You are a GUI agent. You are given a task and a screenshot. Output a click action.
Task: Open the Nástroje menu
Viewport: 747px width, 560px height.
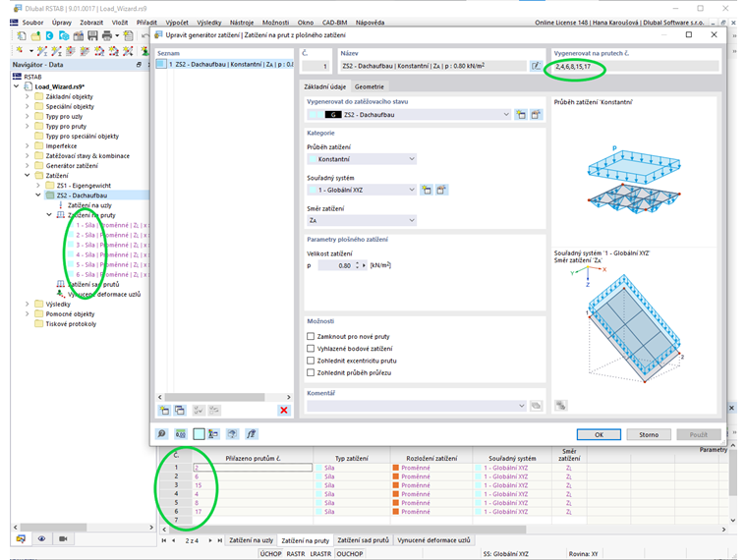(242, 23)
